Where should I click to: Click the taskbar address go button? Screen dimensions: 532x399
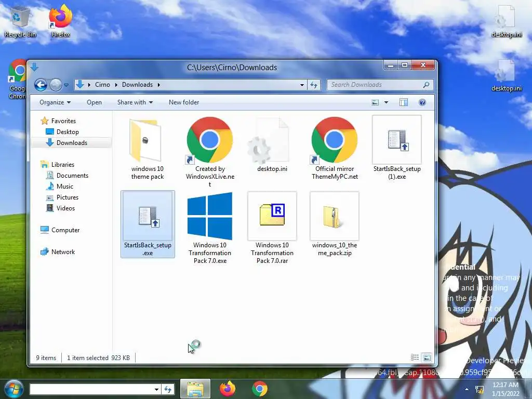[168, 389]
